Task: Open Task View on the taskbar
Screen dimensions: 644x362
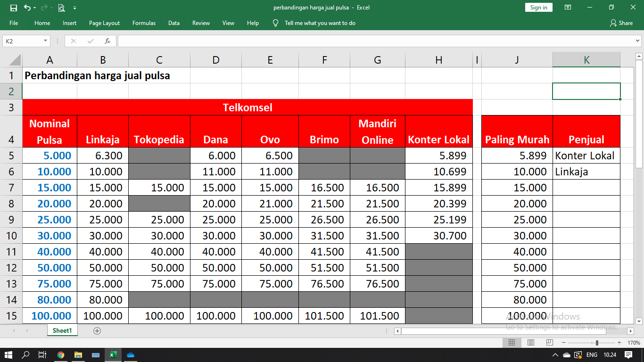Action: 42,354
